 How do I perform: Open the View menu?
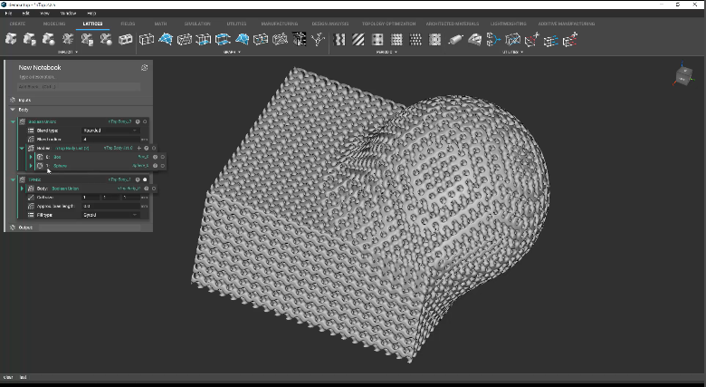click(45, 13)
